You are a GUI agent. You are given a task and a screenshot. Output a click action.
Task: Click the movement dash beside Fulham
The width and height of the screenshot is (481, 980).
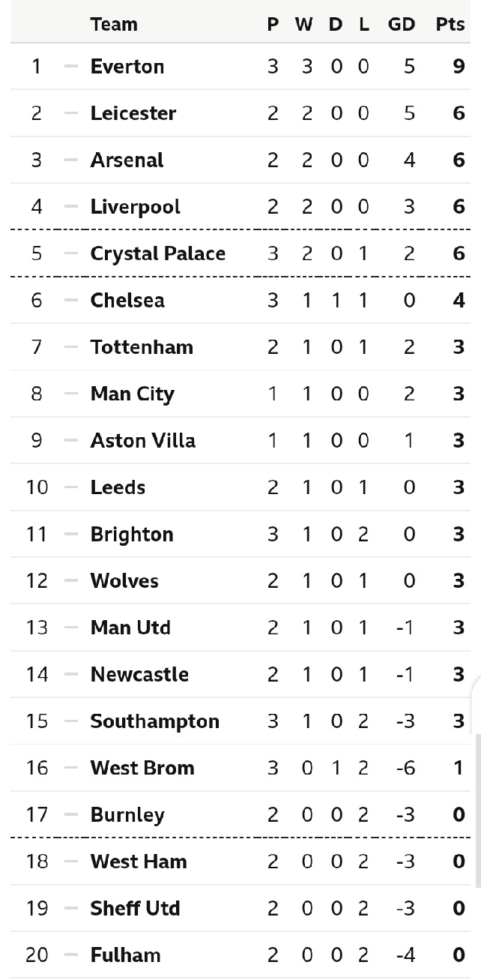71,955
